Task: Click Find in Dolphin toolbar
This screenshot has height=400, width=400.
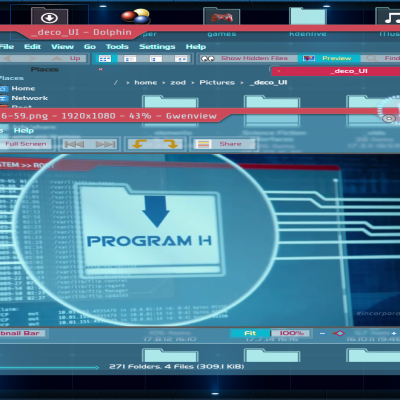Action: click(x=382, y=59)
